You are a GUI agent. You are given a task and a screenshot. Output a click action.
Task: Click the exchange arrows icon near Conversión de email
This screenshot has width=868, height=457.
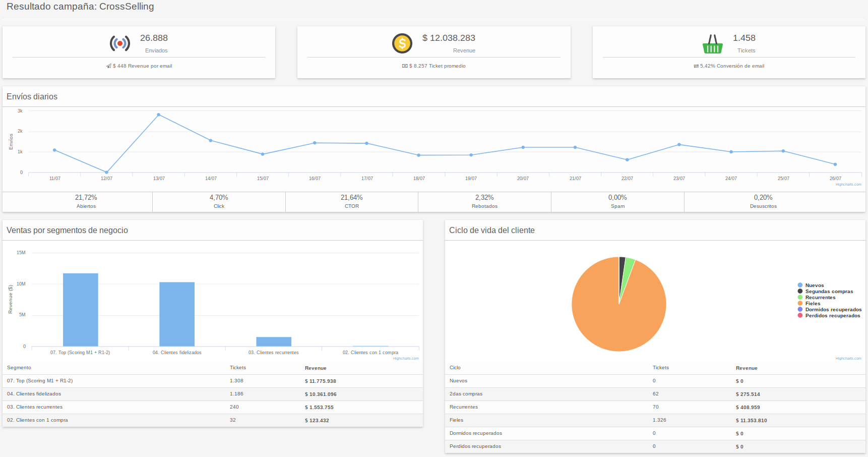coord(696,66)
